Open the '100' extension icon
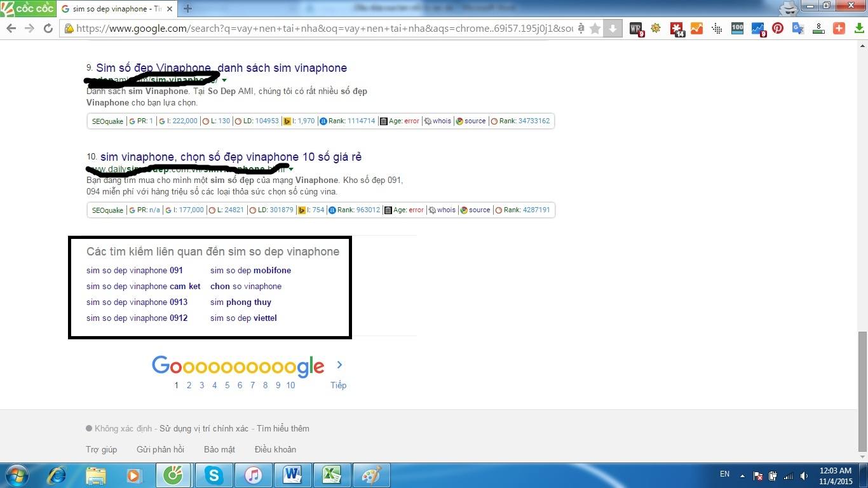Image resolution: width=868 pixels, height=488 pixels. (x=737, y=29)
